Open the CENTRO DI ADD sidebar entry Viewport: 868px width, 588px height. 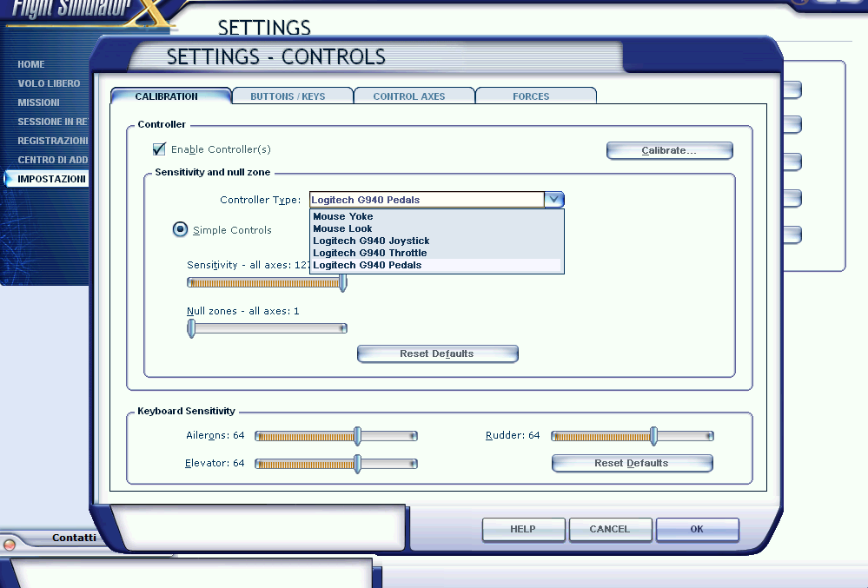click(53, 160)
